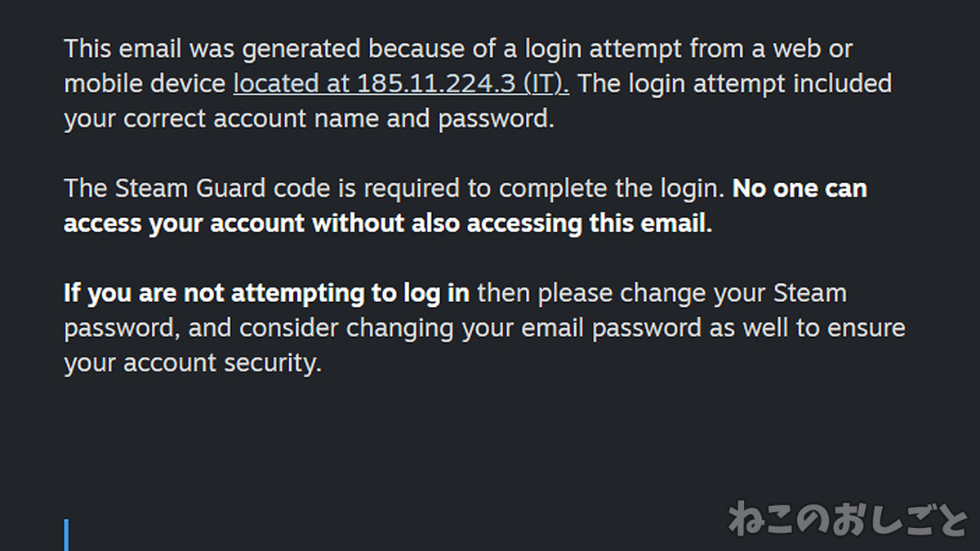This screenshot has width=980, height=551.
Task: Click 'your correct account name and password' line
Action: (309, 119)
